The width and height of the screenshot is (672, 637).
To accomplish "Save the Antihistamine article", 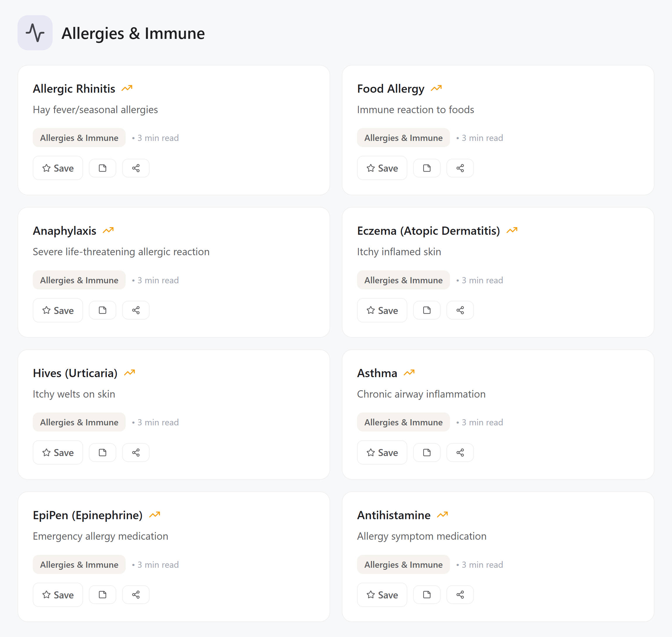I will click(382, 595).
